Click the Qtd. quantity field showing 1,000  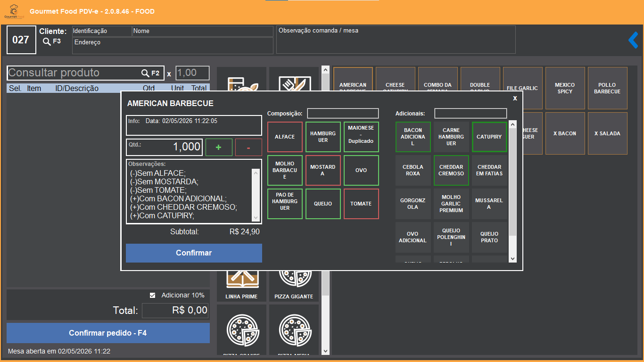click(164, 147)
